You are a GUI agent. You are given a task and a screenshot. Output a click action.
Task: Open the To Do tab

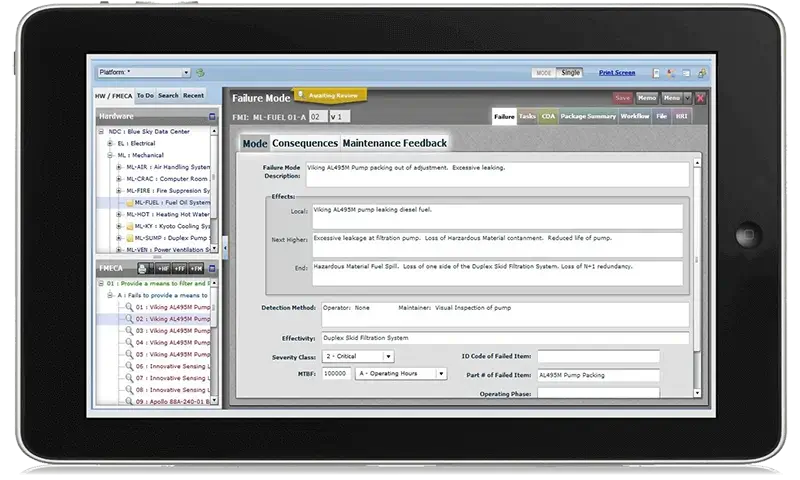click(x=145, y=95)
